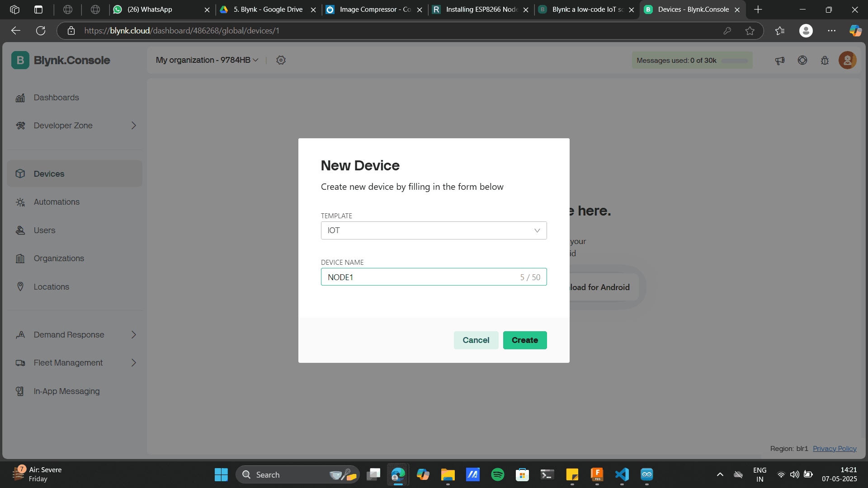868x488 pixels.
Task: Open Arduino IDE from the taskbar
Action: [x=647, y=474]
